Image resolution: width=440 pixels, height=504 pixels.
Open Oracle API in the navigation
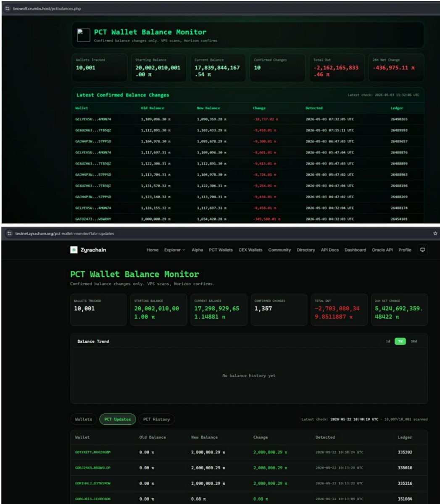tap(382, 250)
